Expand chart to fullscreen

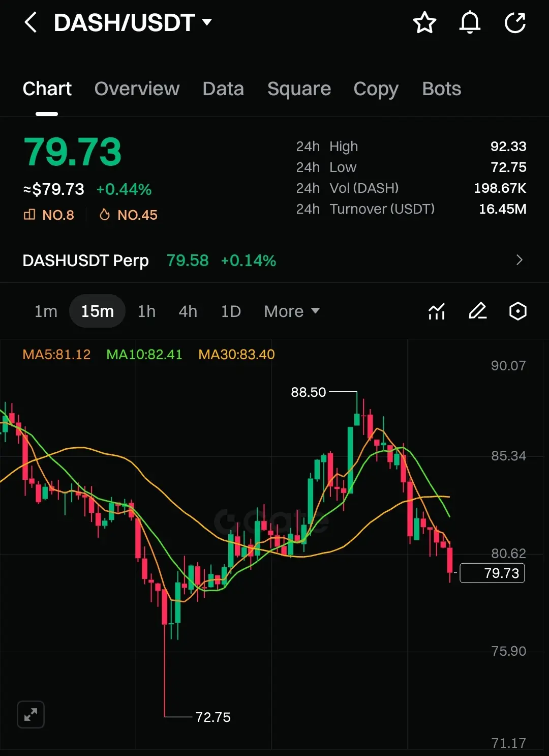tap(30, 714)
